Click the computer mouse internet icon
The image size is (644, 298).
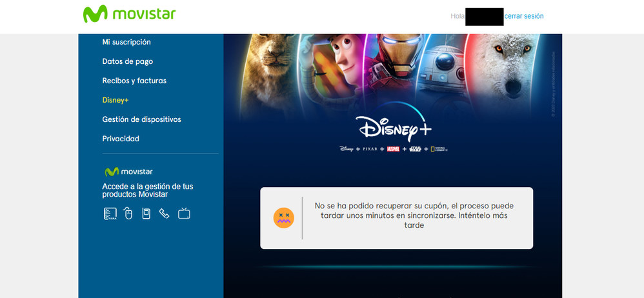[128, 214]
